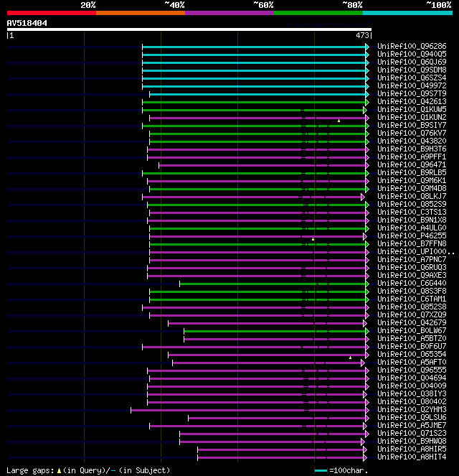Open the UniRef100_Q940Q5 hit label
This screenshot has height=476, width=459.
pyautogui.click(x=412, y=54)
